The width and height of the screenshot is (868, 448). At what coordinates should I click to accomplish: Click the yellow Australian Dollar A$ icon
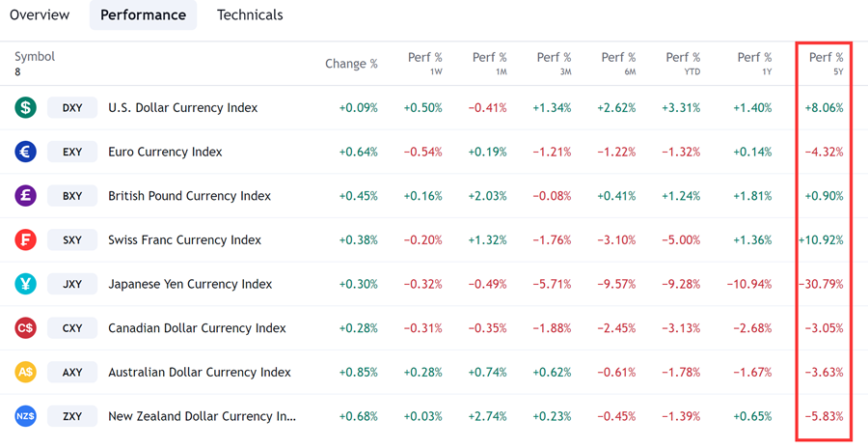tap(26, 372)
